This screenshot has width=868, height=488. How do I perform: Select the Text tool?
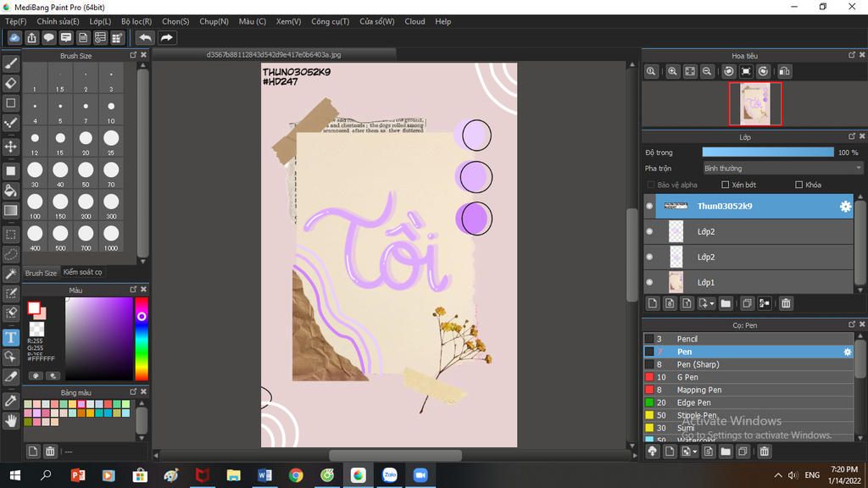pos(10,337)
